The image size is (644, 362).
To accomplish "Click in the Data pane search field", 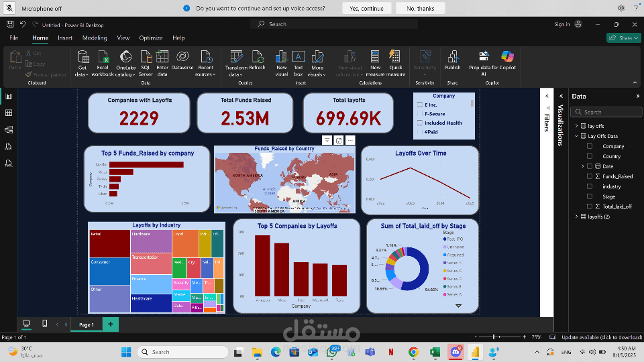I will point(606,112).
